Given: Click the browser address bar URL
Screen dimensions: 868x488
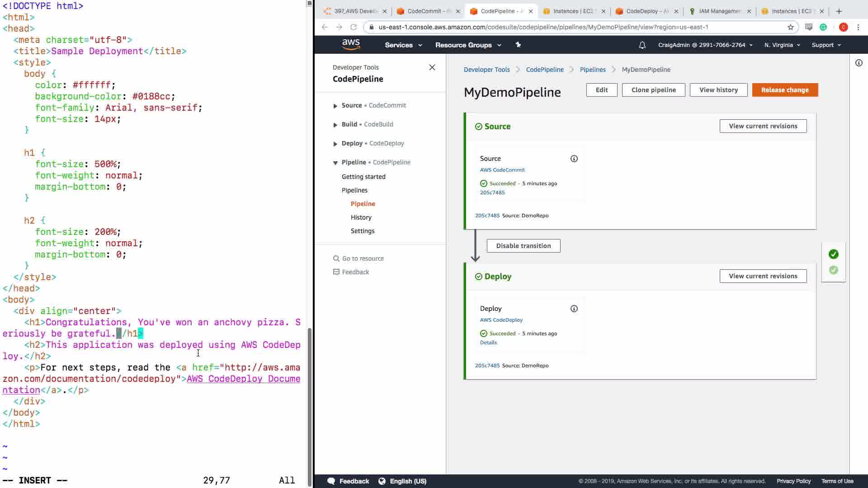Looking at the screenshot, I should pyautogui.click(x=542, y=27).
